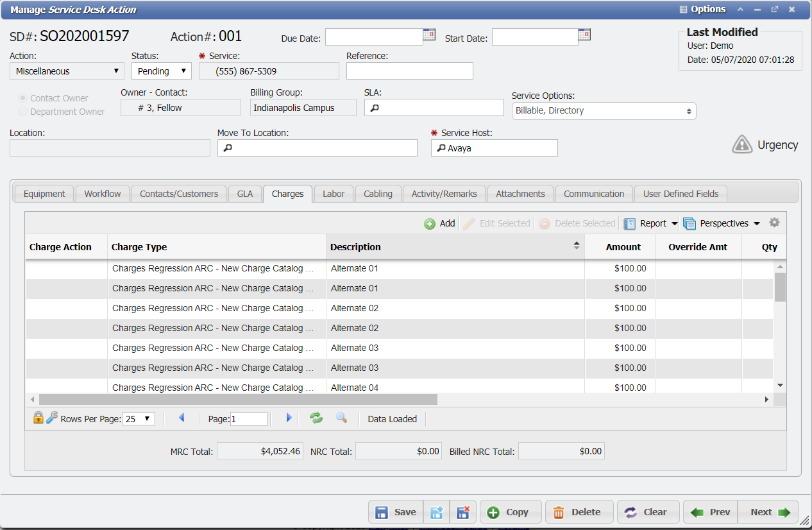Refresh the charges grid data
Viewport: 812px width, 530px height.
(x=316, y=418)
